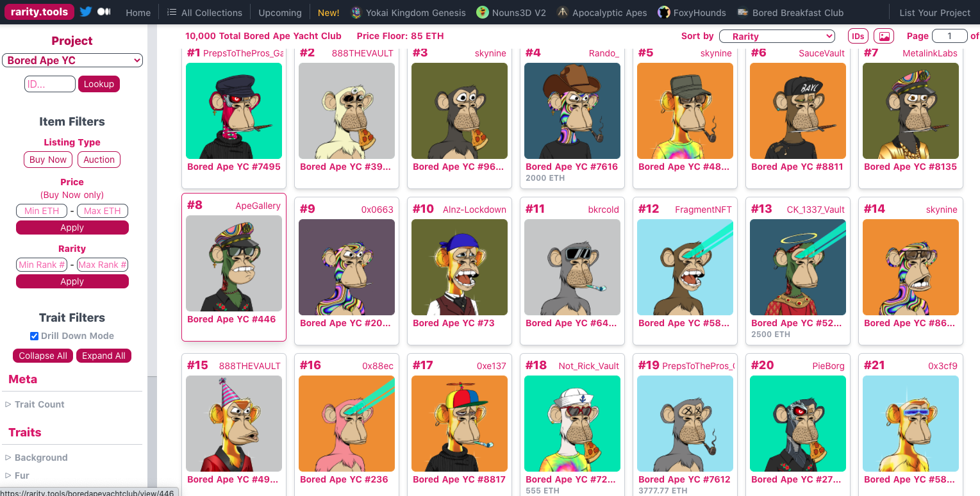Click owner FragmentNFT on rank #12 card

click(x=703, y=210)
